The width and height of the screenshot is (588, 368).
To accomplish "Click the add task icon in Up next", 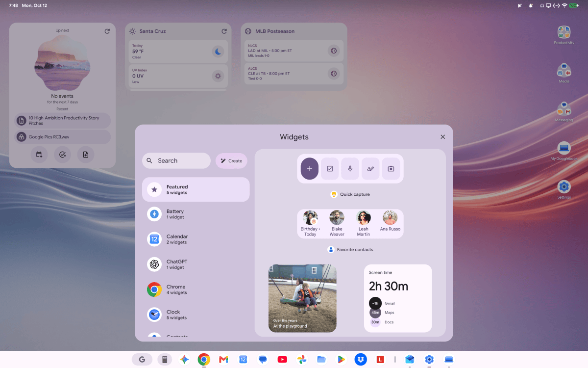I will [x=62, y=155].
